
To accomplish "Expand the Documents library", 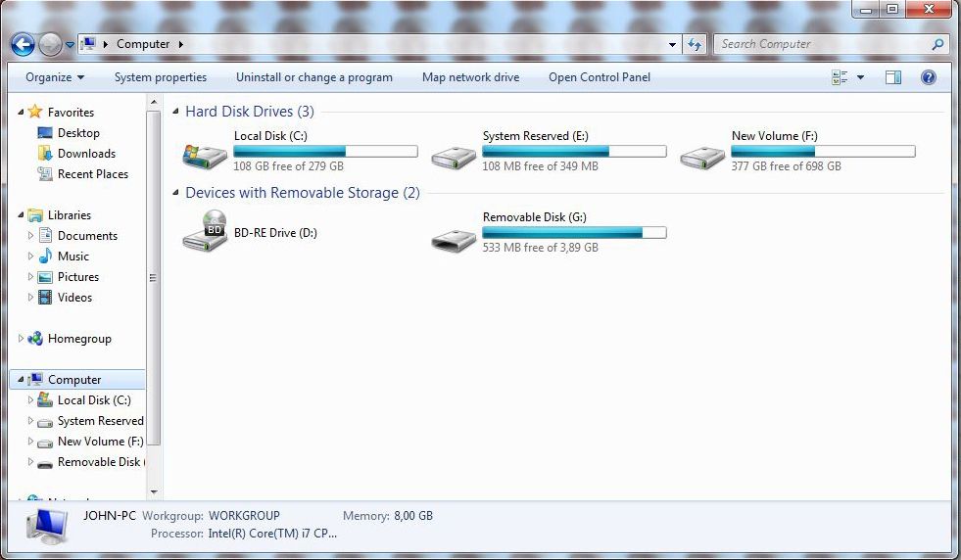I will [x=30, y=235].
